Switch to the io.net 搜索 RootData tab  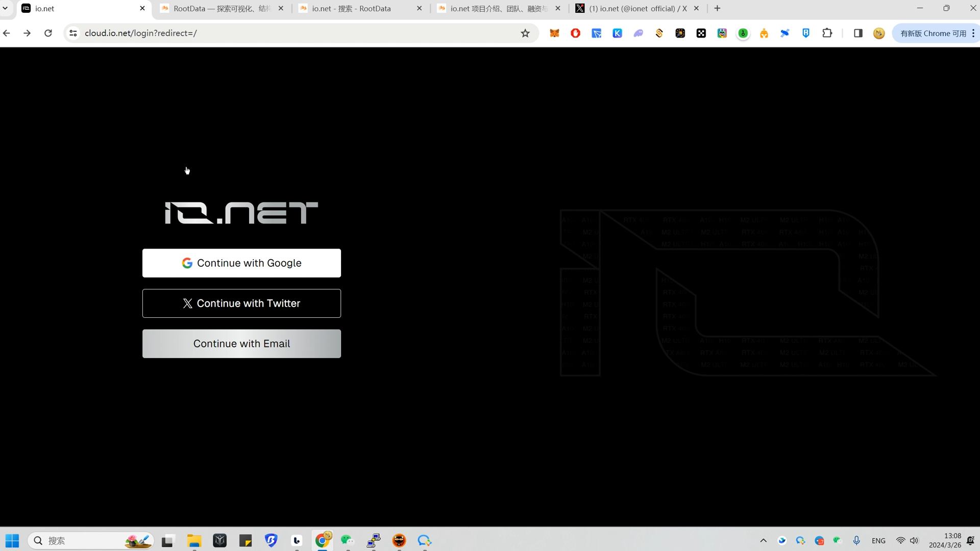(360, 9)
